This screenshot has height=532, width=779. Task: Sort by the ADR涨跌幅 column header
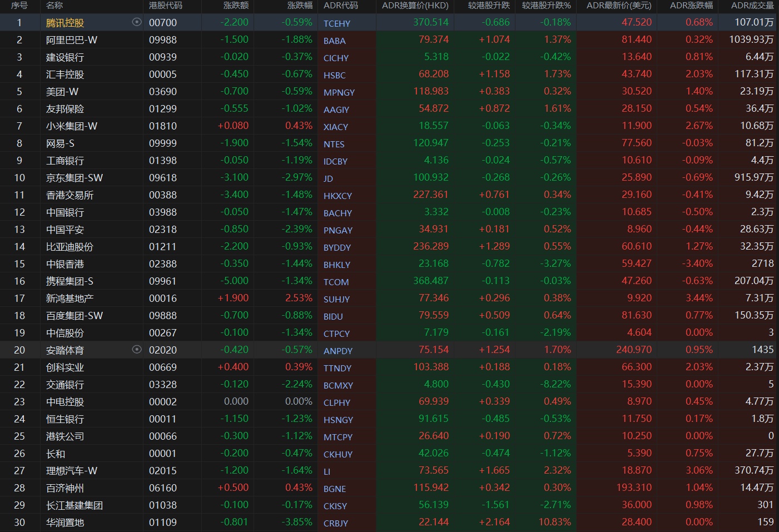691,6
